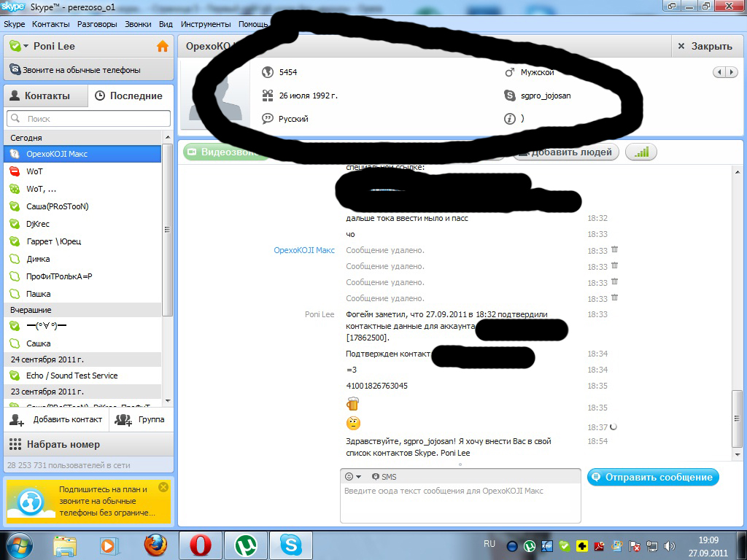Click the message 4100182​6763045

click(377, 386)
